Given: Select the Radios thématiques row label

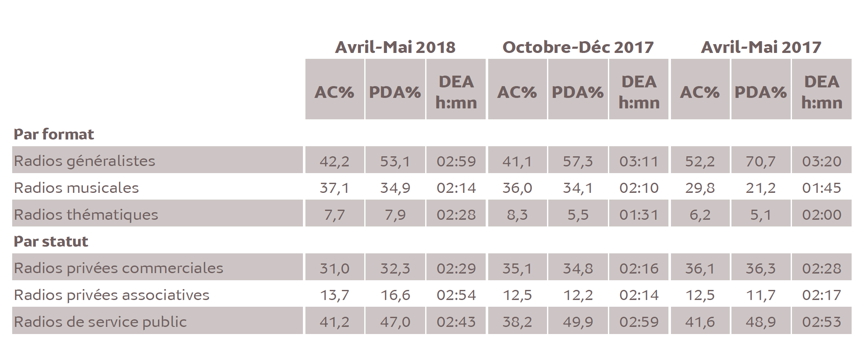Looking at the screenshot, I should 86,215.
